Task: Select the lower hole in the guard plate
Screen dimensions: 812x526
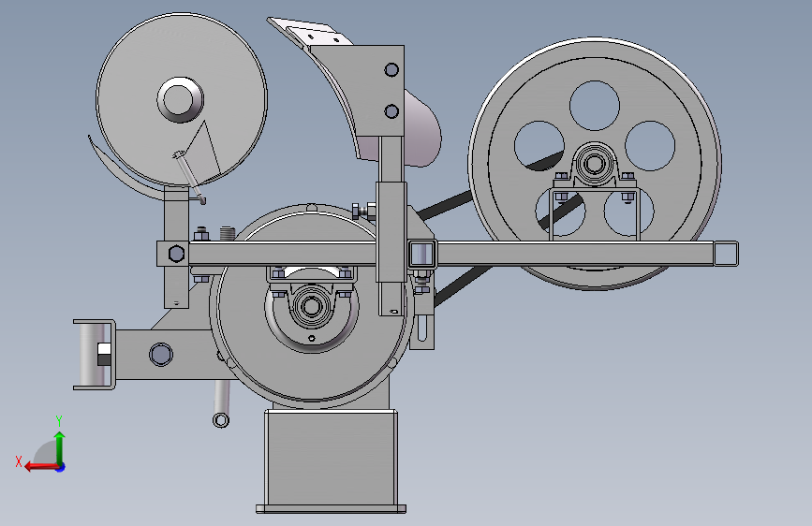Action: [x=391, y=111]
